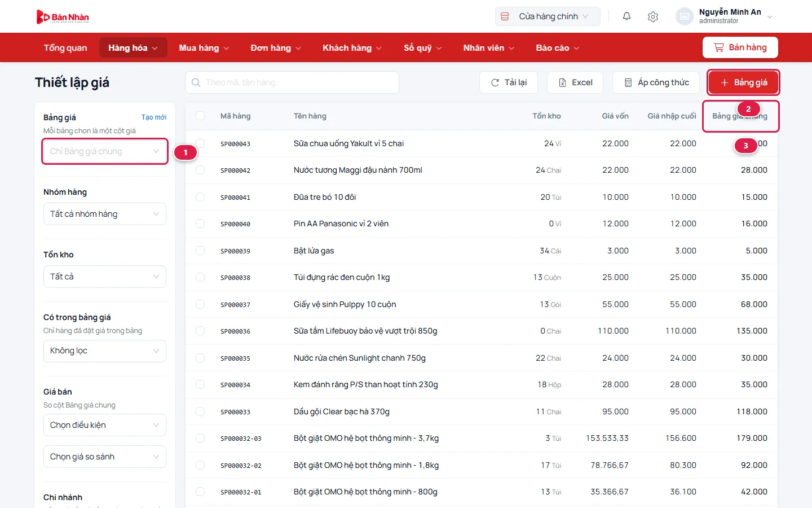Toggle the select-all checkbox in table header
Viewport: 812px width, 508px height.
click(x=200, y=116)
